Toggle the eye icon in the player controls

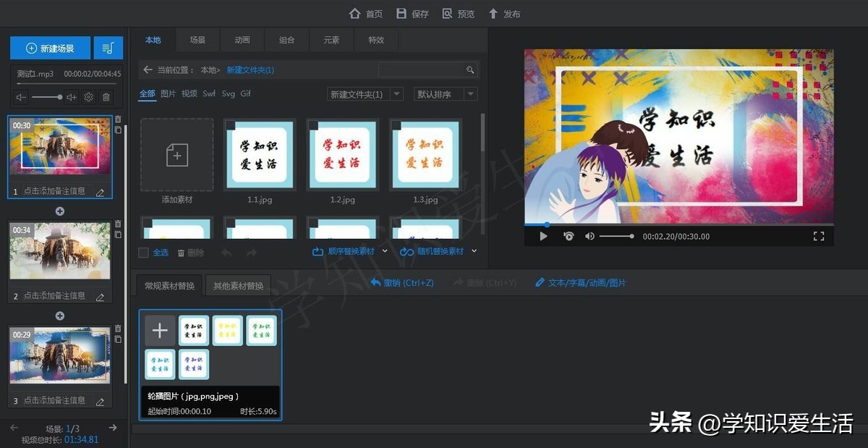[569, 236]
